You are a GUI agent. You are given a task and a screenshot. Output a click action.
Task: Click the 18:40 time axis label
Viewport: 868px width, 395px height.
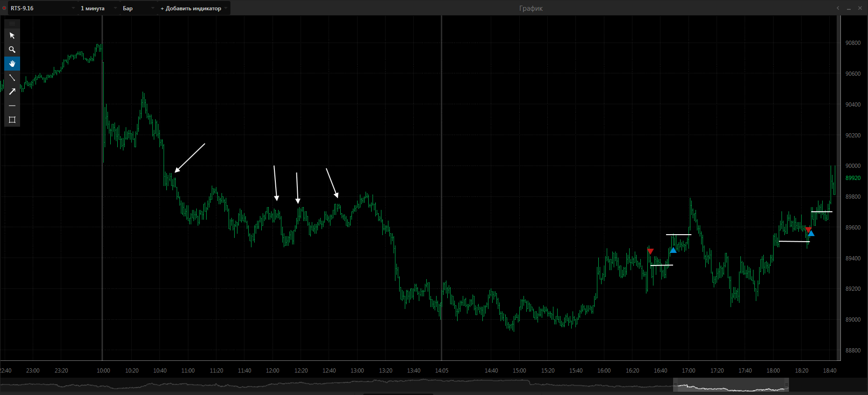coord(830,371)
